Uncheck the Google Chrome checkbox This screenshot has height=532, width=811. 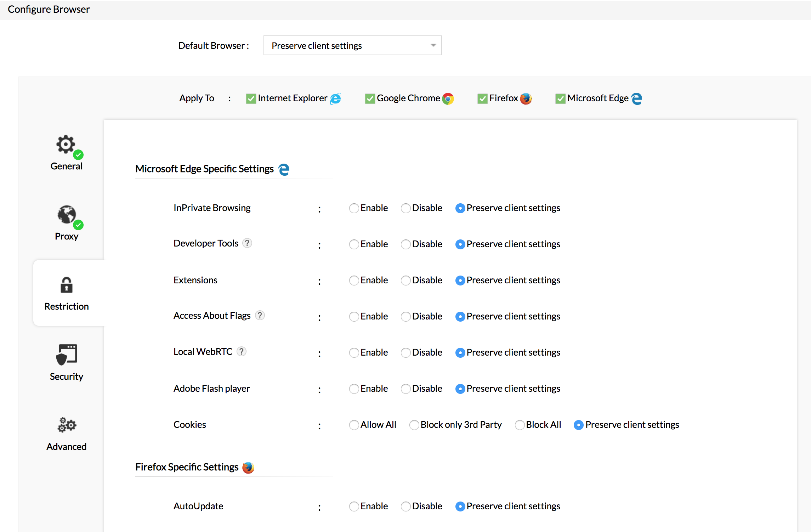coord(370,98)
